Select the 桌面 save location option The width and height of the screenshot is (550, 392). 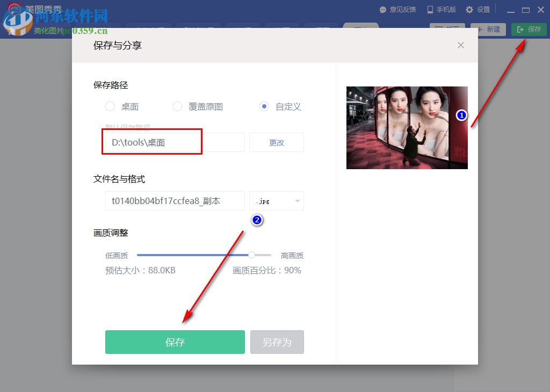point(110,106)
